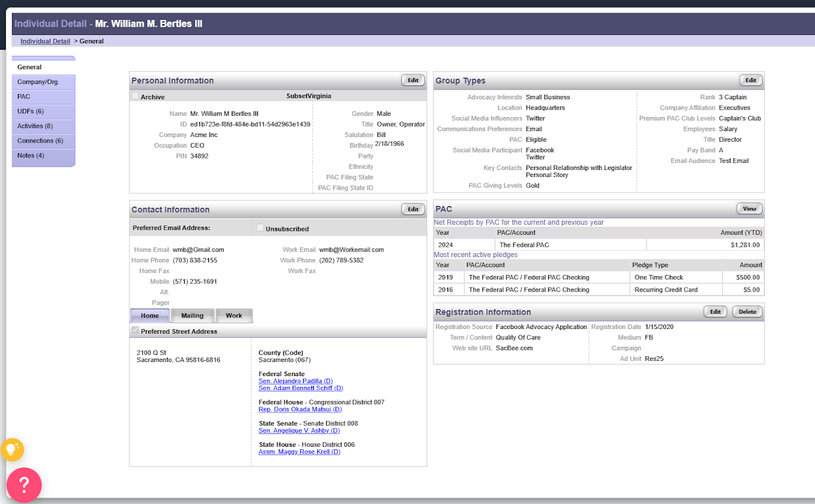
Task: Go to Connections (6) sidebar tab
Action: (x=40, y=141)
